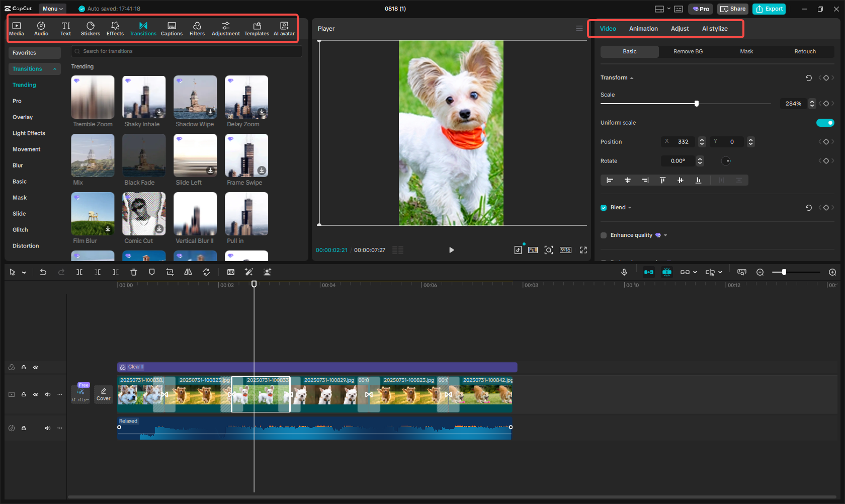Click the Full quality preview icon
The height and width of the screenshot is (504, 845).
(x=533, y=250)
